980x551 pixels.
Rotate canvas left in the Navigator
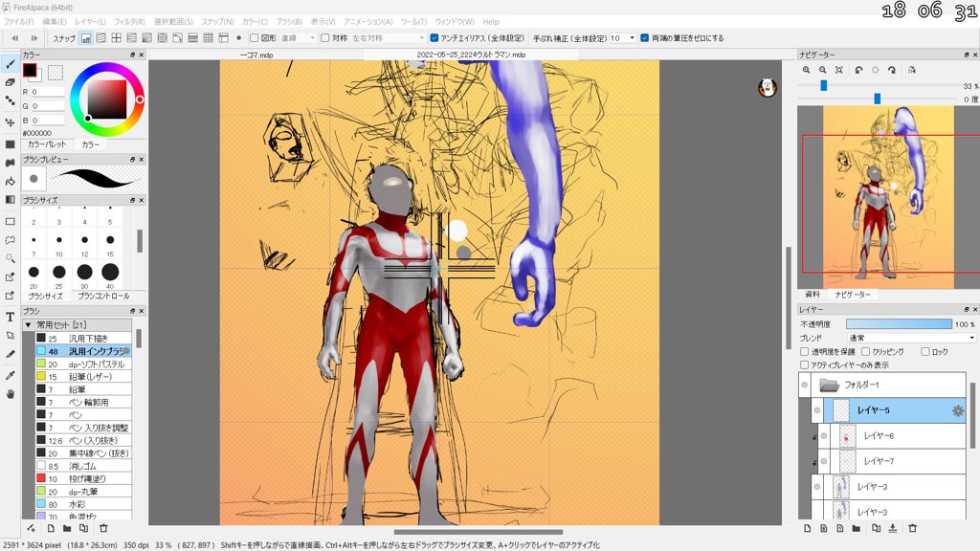[x=858, y=70]
